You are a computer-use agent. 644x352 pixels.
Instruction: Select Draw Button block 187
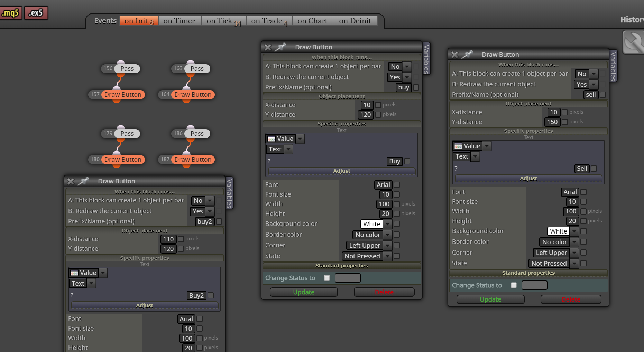[193, 160]
